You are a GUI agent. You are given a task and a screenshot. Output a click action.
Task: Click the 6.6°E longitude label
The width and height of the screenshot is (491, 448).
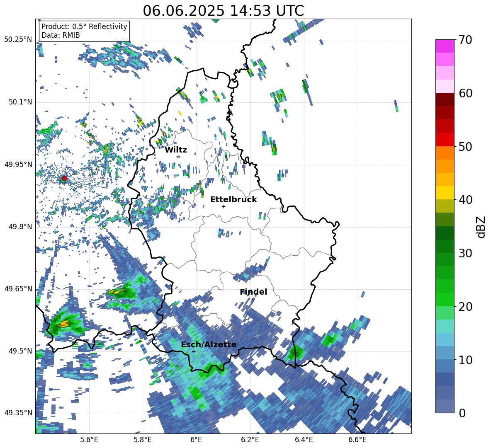(x=357, y=440)
